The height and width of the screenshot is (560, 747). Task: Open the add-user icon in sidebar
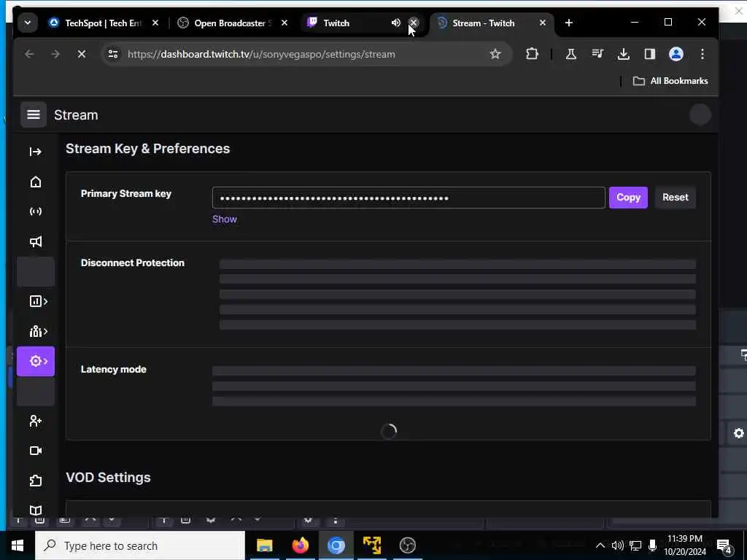(x=35, y=421)
